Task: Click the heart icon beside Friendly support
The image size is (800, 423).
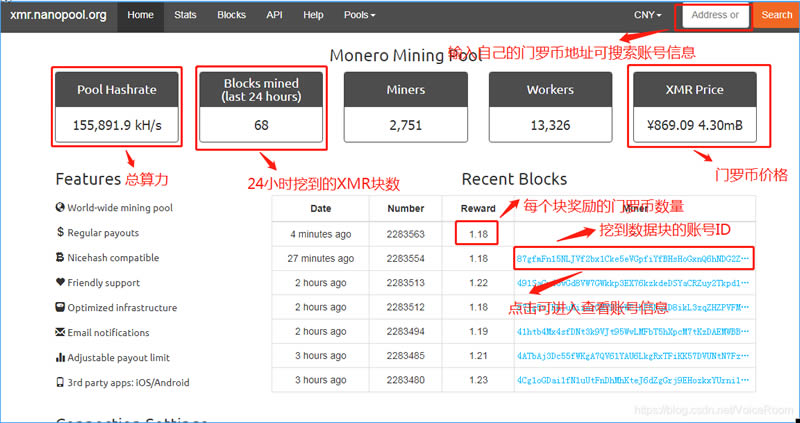Action: [x=60, y=283]
